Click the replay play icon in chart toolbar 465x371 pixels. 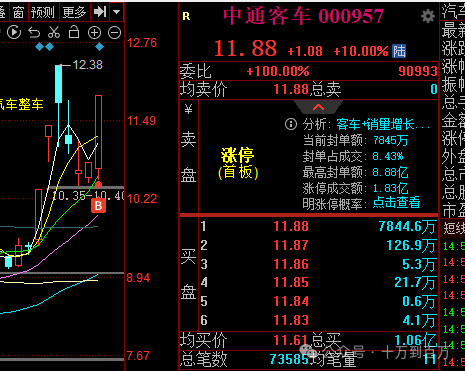tap(14, 32)
